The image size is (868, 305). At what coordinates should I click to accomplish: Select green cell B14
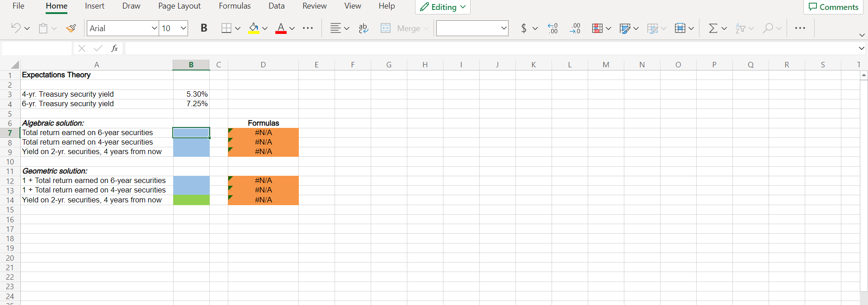point(191,200)
